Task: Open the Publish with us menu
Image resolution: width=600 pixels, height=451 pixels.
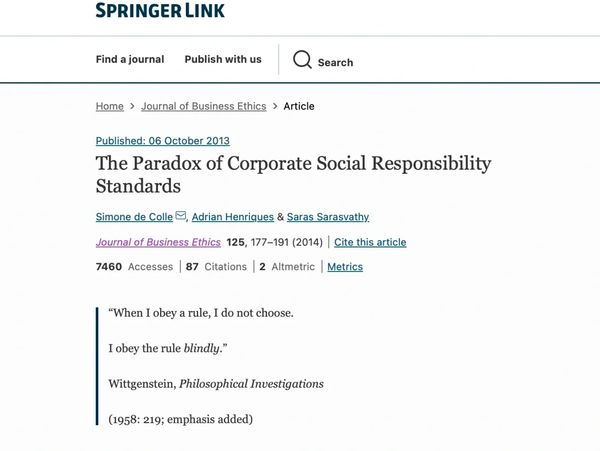Action: pos(223,60)
